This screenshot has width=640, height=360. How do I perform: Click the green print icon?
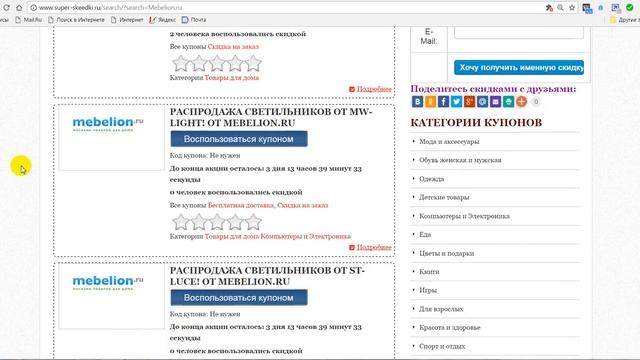click(x=508, y=102)
